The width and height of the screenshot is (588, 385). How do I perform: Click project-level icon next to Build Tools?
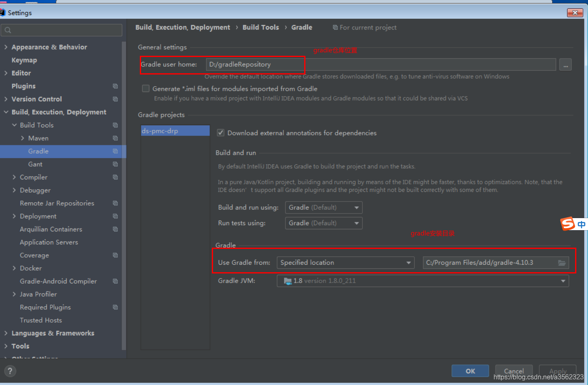tap(115, 125)
